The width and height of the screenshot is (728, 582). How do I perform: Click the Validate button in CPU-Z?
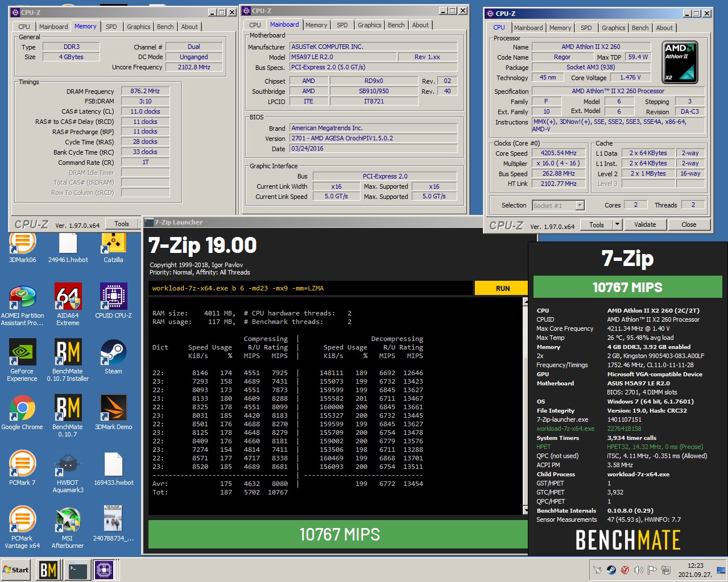(x=645, y=225)
